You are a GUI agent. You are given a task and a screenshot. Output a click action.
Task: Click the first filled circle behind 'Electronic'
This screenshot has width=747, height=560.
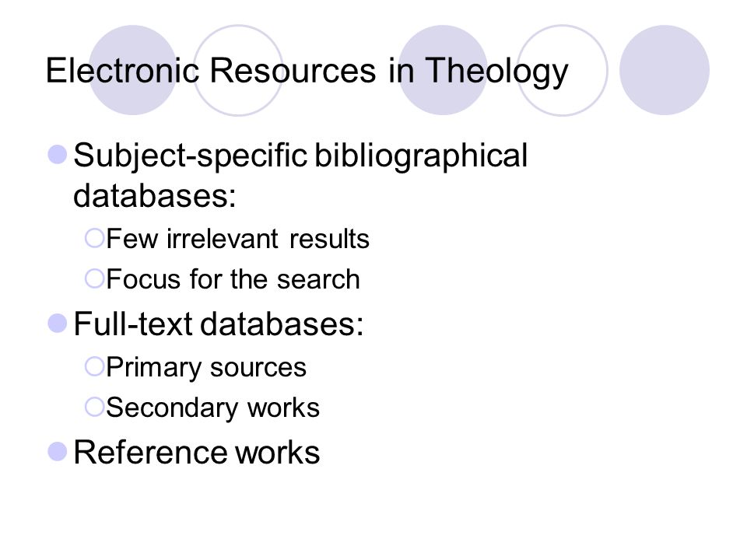click(x=133, y=70)
